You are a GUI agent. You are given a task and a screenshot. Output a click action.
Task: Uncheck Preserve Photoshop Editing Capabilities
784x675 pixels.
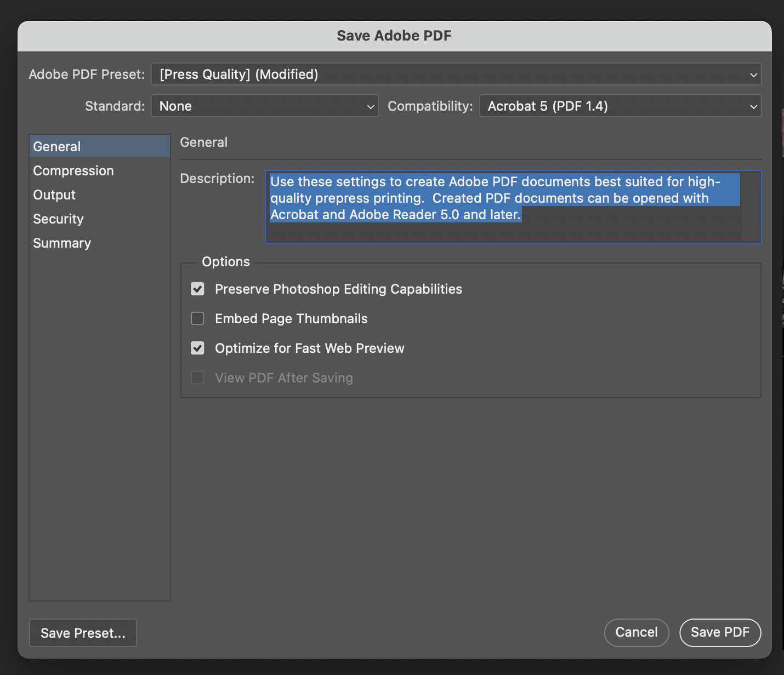tap(197, 289)
